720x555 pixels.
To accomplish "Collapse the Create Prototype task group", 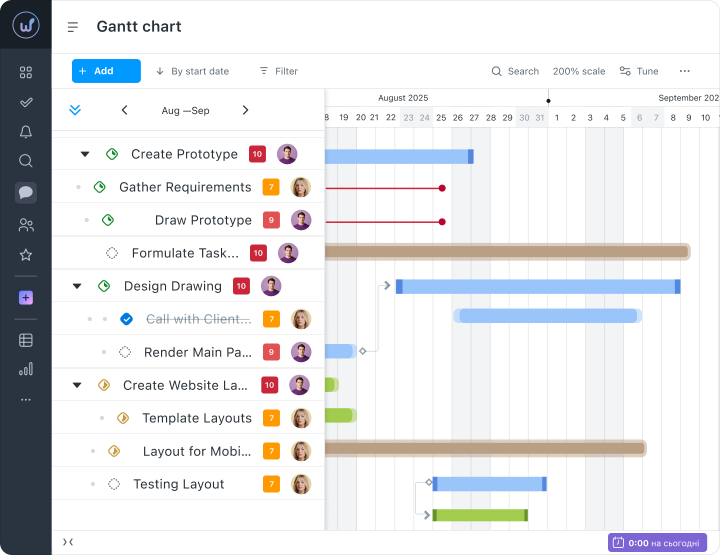I will coord(85,154).
